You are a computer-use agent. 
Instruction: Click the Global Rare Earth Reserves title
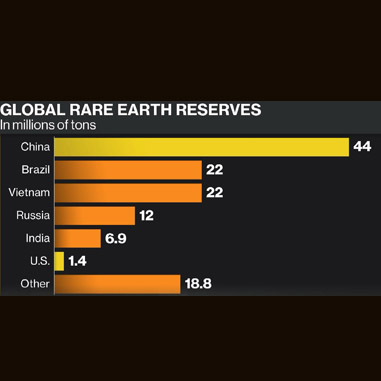tap(131, 110)
